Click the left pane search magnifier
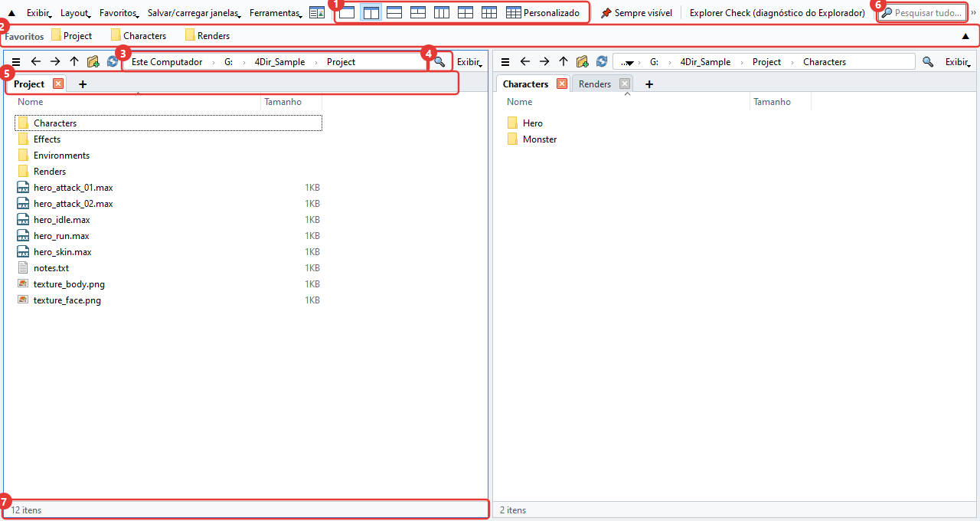The height and width of the screenshot is (521, 980). pyautogui.click(x=439, y=62)
